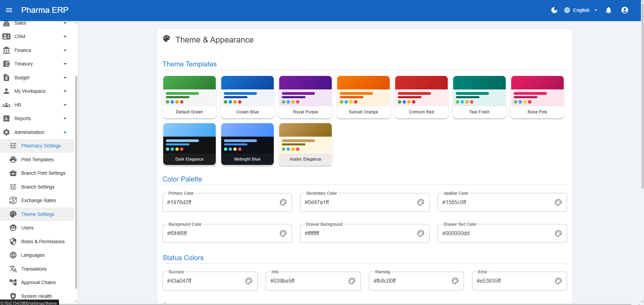Open the Users management icon

13,228
